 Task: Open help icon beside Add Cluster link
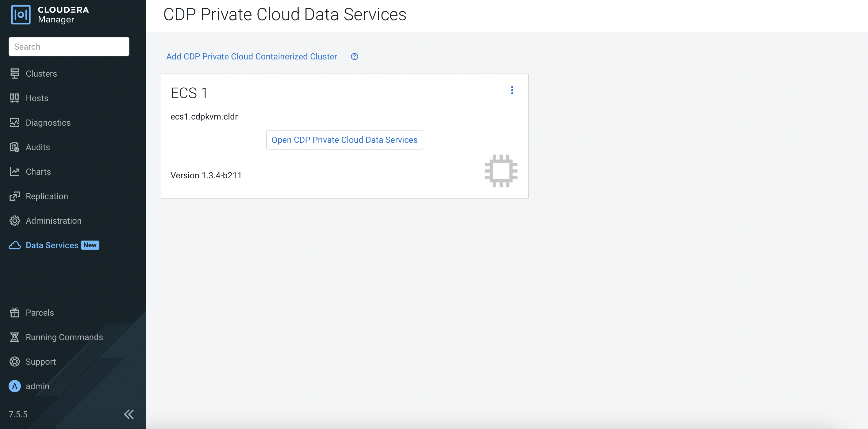click(x=354, y=57)
